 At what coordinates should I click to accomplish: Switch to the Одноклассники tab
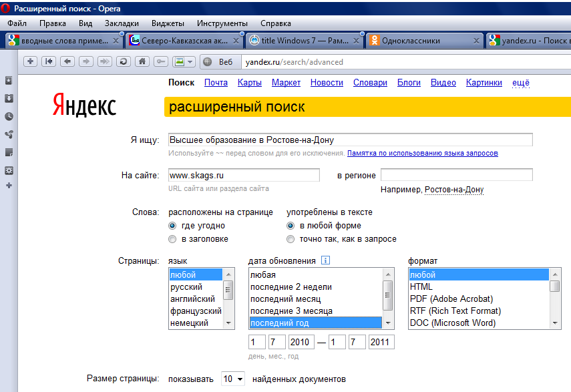point(425,41)
